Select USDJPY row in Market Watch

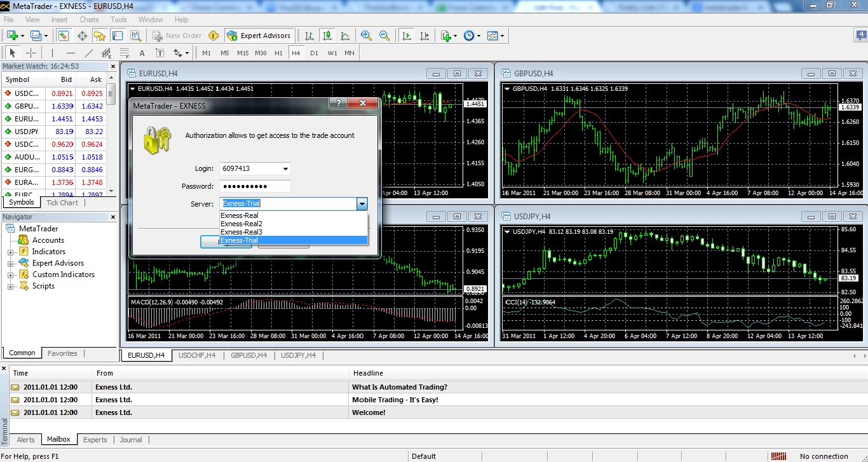click(x=53, y=132)
